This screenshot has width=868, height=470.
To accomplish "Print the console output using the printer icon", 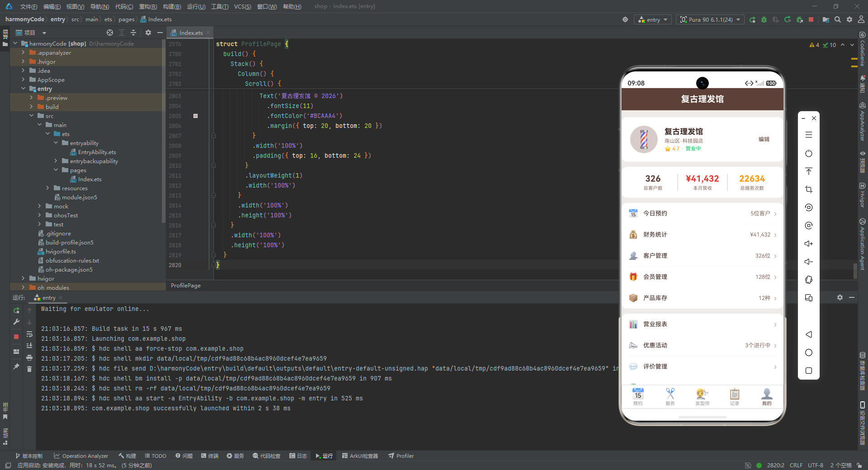I will coord(29,357).
